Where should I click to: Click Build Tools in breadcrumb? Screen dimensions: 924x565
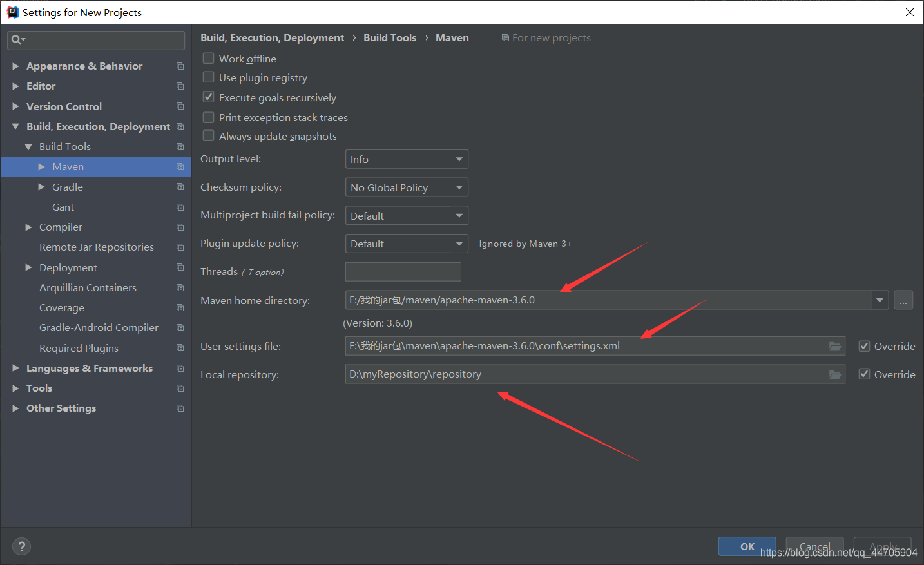tap(390, 38)
